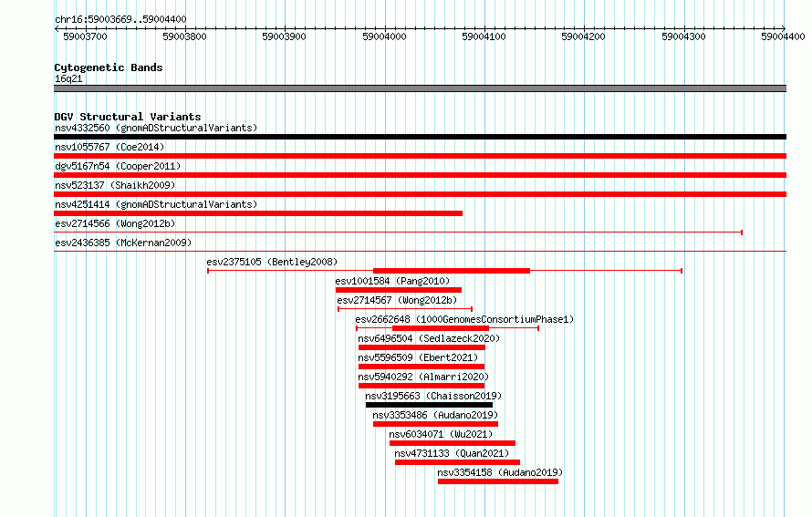Click ruler position 59003700
Viewport: 812px width, 517px height.
(x=85, y=36)
